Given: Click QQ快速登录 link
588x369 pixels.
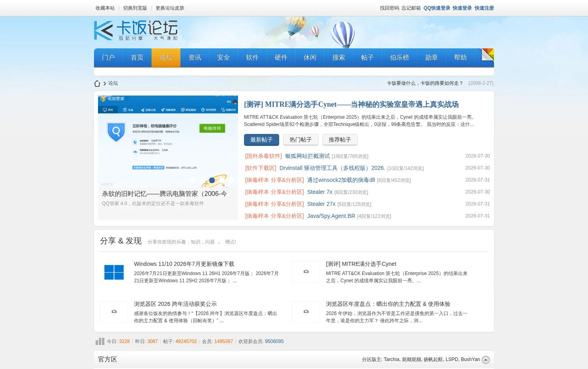Looking at the screenshot, I should coord(437,8).
